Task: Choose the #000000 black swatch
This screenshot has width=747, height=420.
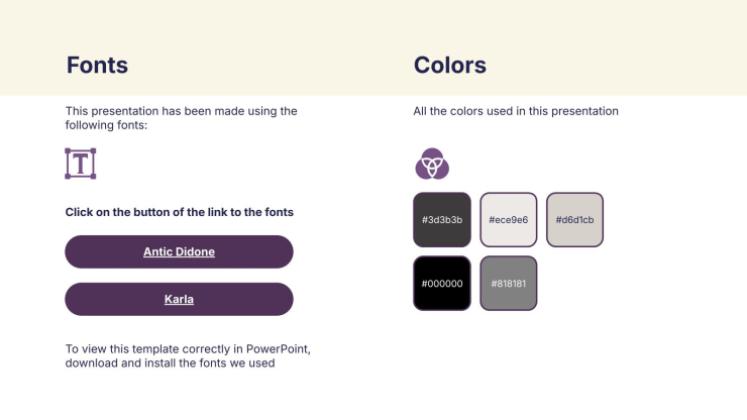Action: click(x=442, y=283)
